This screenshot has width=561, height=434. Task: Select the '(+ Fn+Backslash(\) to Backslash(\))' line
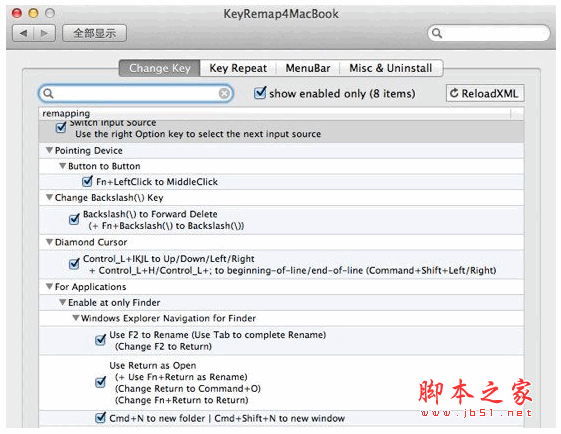tap(166, 226)
